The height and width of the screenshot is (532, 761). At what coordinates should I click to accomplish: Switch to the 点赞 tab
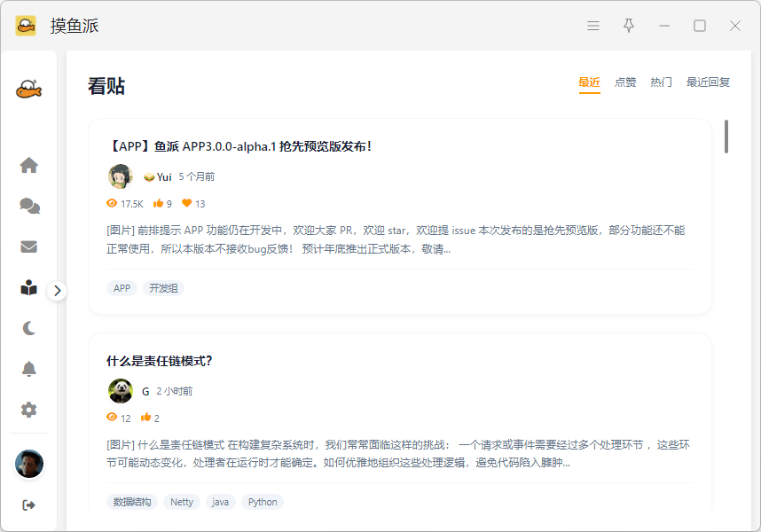(x=625, y=82)
